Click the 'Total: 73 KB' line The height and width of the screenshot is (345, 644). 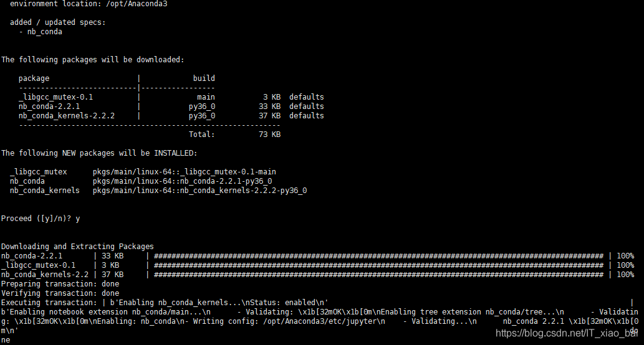[x=234, y=135]
